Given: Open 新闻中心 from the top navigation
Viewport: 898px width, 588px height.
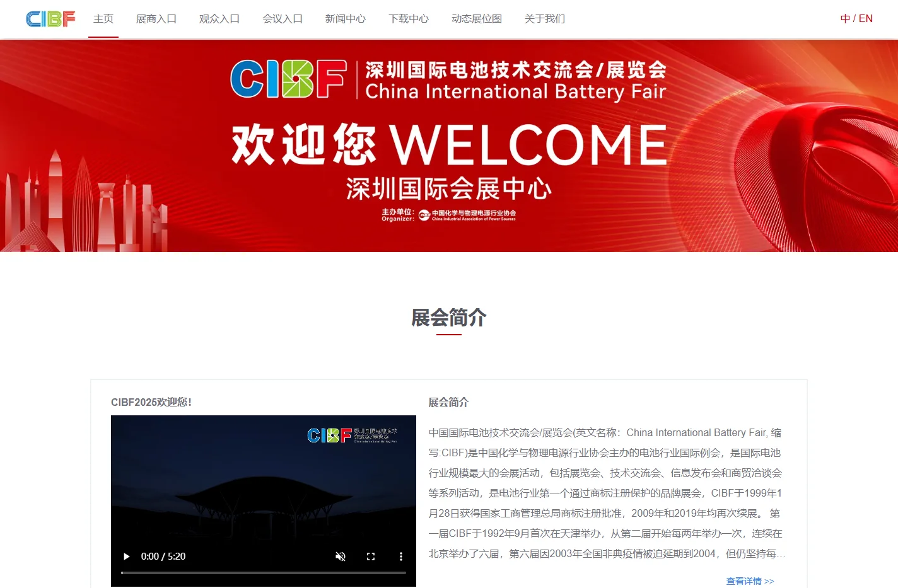Looking at the screenshot, I should pos(346,19).
